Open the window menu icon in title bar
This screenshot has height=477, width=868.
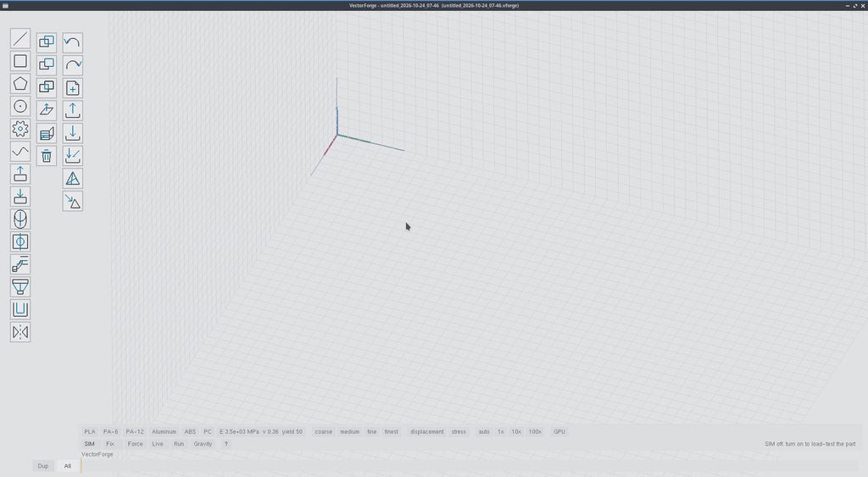6,6
